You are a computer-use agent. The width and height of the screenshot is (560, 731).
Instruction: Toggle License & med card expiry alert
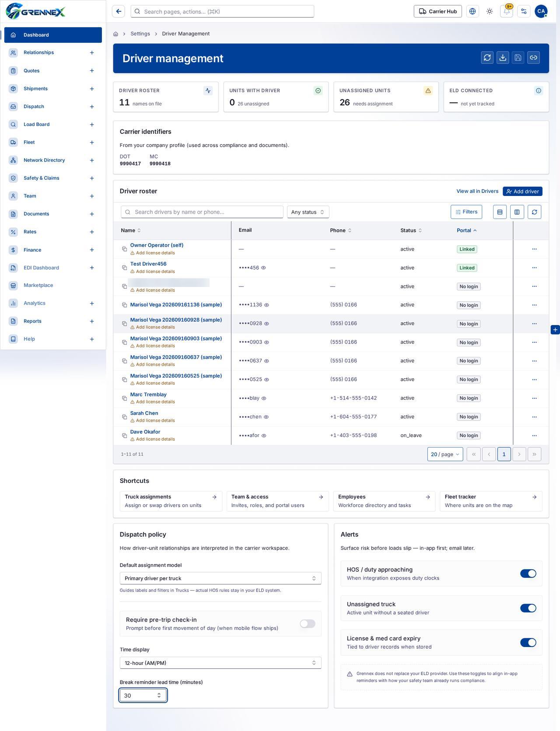528,643
